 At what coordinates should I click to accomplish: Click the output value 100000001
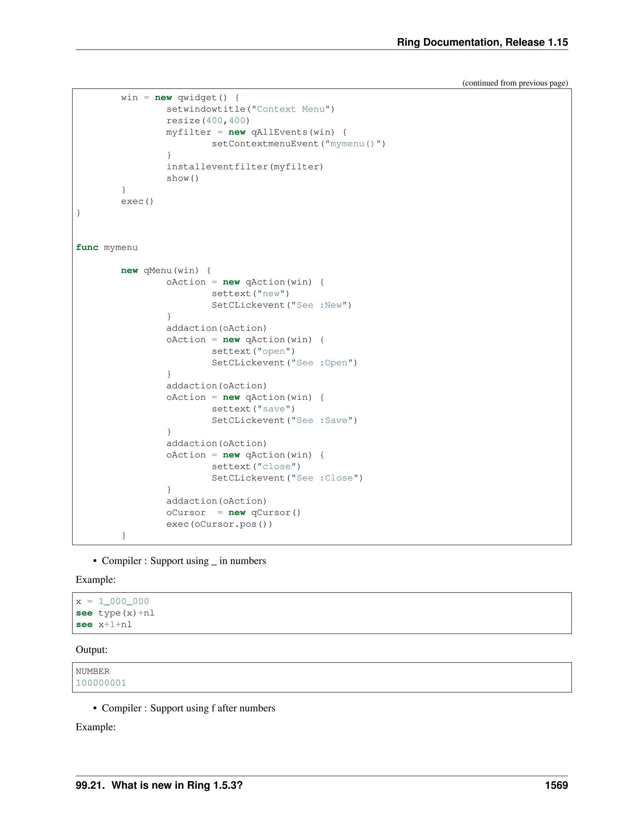[x=101, y=683]
